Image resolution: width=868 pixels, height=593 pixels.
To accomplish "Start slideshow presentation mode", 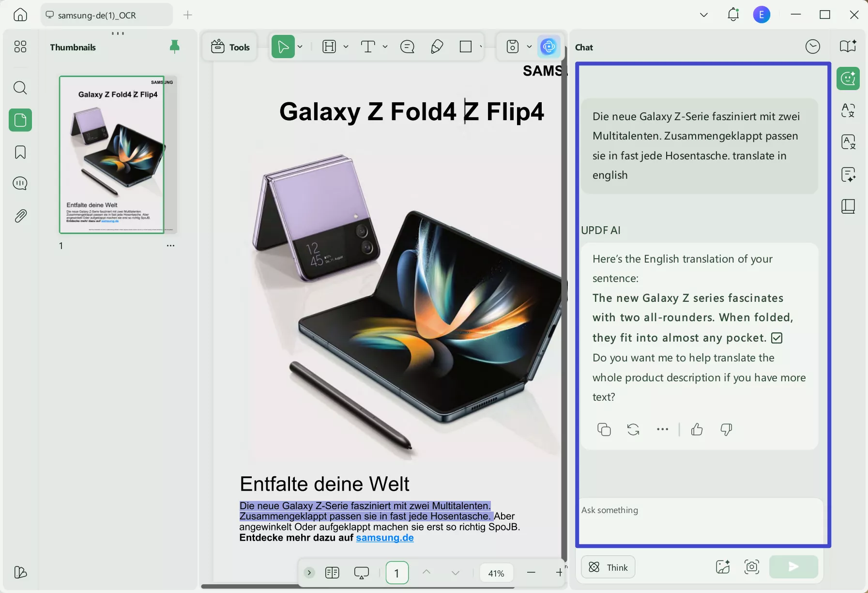I will (362, 573).
